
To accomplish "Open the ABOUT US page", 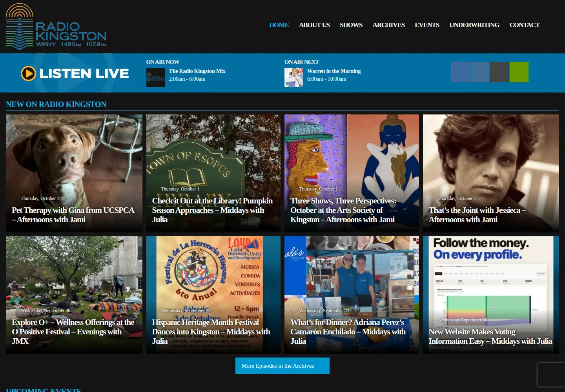I will (314, 25).
